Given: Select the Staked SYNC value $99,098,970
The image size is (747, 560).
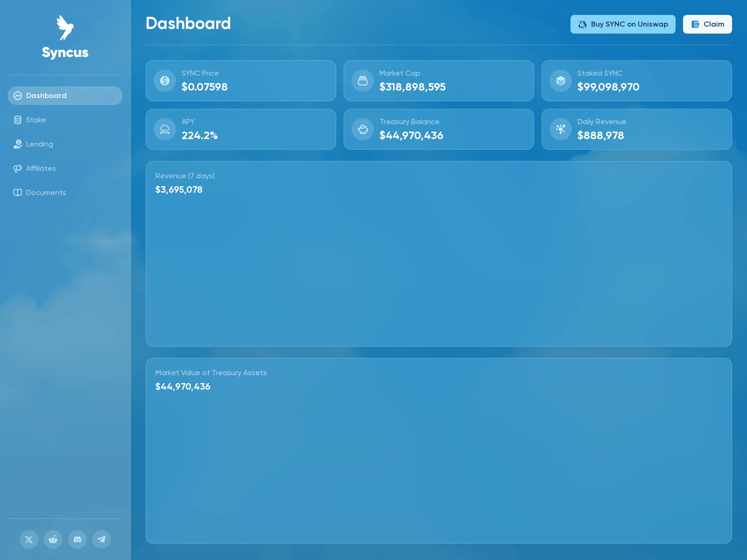Looking at the screenshot, I should click(x=608, y=87).
